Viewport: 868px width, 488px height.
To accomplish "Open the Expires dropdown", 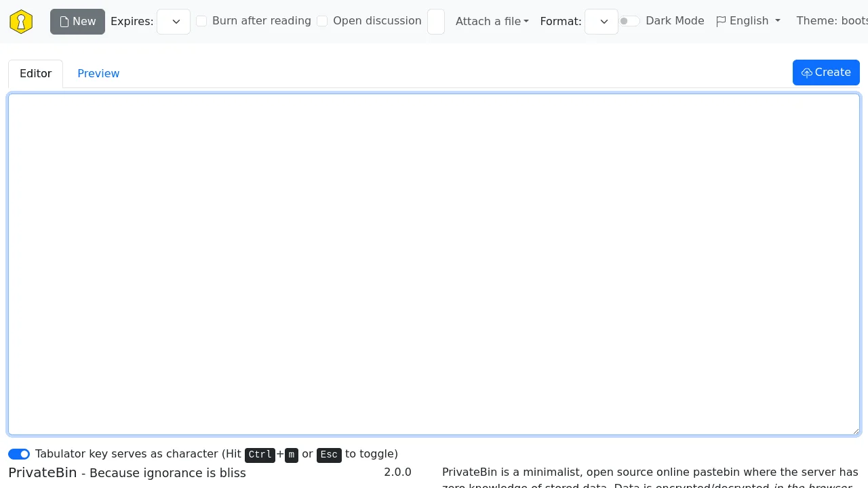I will click(174, 22).
